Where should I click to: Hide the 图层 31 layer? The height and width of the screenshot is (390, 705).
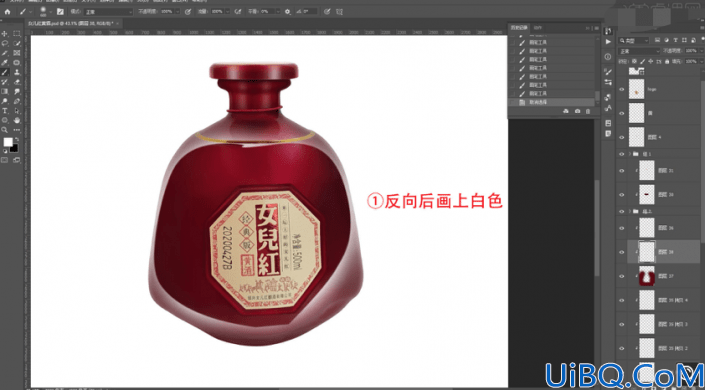pos(622,171)
